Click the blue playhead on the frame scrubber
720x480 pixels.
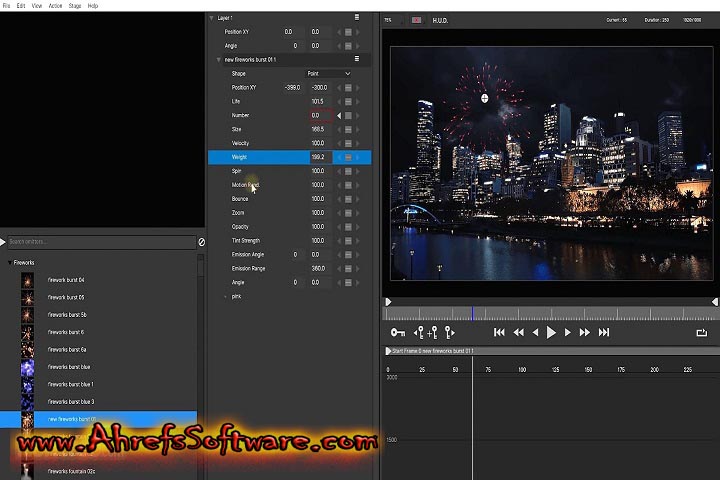point(472,314)
